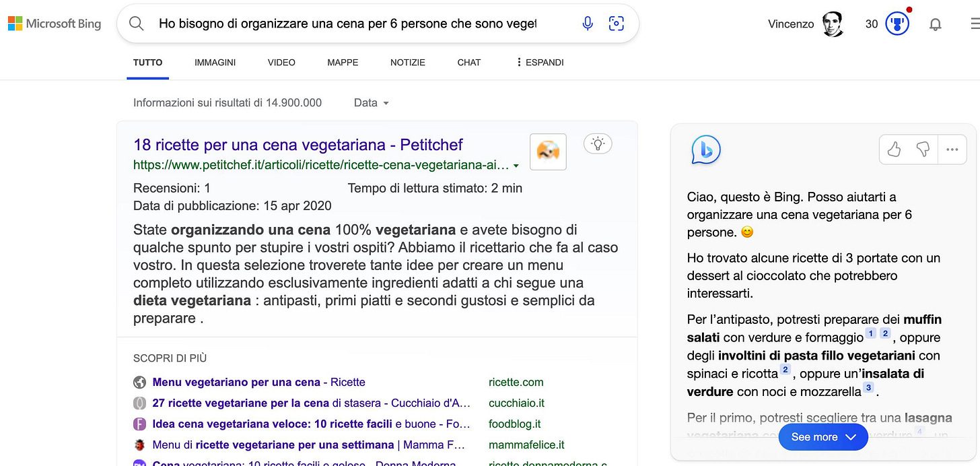Open 'Idea cena vegetariana veloce' link
The height and width of the screenshot is (466, 980).
[x=311, y=424]
